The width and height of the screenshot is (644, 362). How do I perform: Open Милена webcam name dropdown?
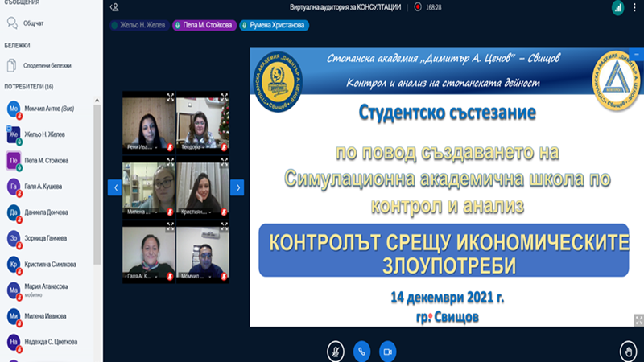click(142, 212)
